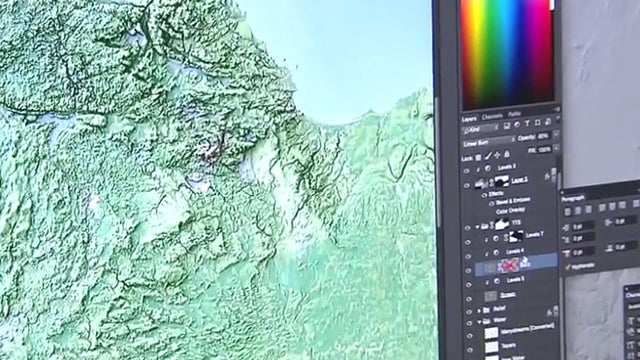Viewport: 640px width, 360px height.
Task: Select the Layer 2 name
Action: coord(520,180)
